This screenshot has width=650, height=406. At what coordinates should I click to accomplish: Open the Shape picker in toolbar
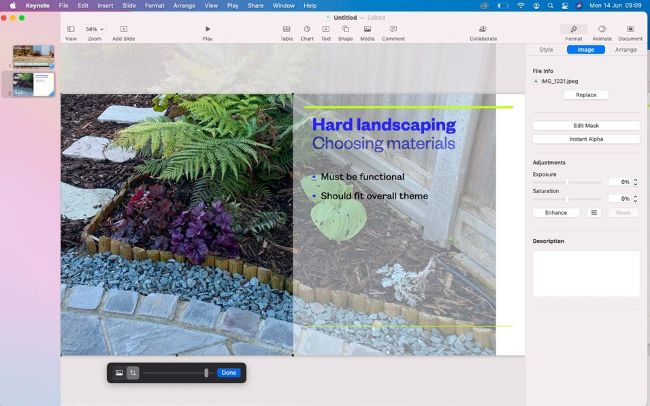click(x=345, y=30)
